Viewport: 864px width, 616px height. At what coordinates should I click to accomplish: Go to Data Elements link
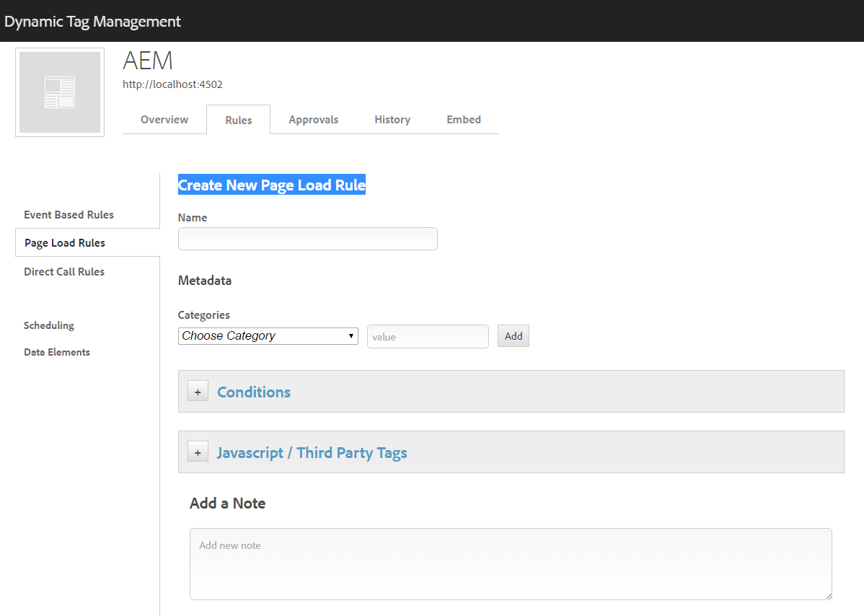pyautogui.click(x=57, y=353)
